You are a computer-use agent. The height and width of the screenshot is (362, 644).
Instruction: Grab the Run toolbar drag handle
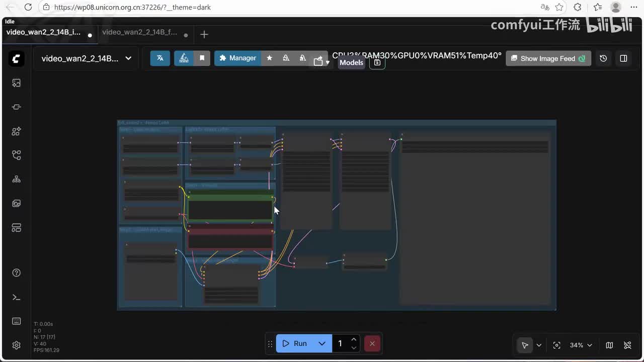click(270, 344)
